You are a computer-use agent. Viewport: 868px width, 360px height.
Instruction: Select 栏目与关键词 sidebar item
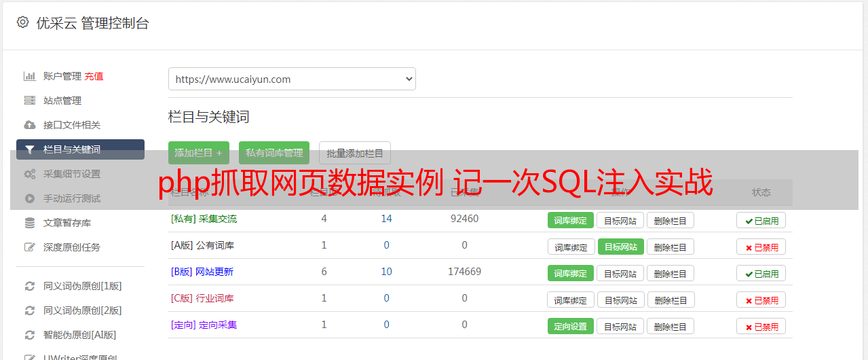point(80,149)
